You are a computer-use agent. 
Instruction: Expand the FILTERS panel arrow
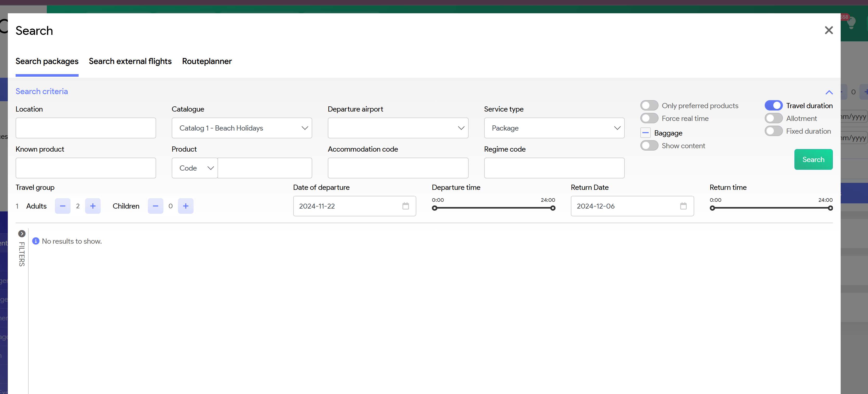[22, 233]
